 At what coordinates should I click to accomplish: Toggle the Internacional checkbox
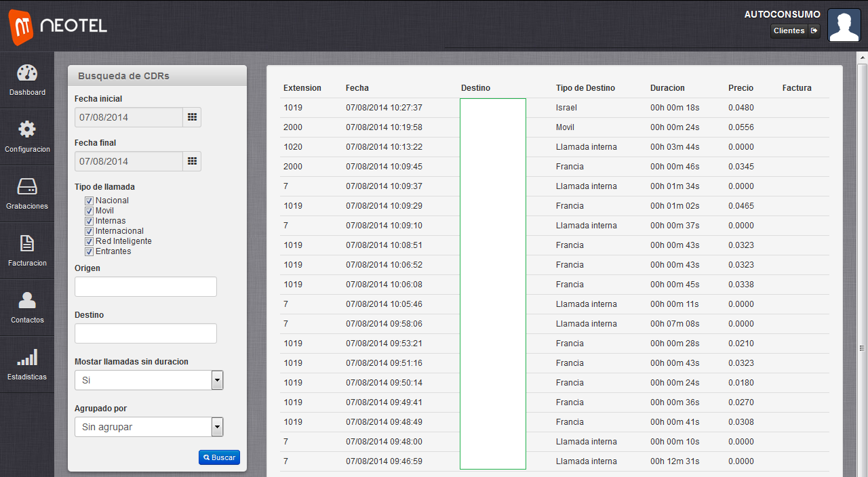(x=89, y=231)
